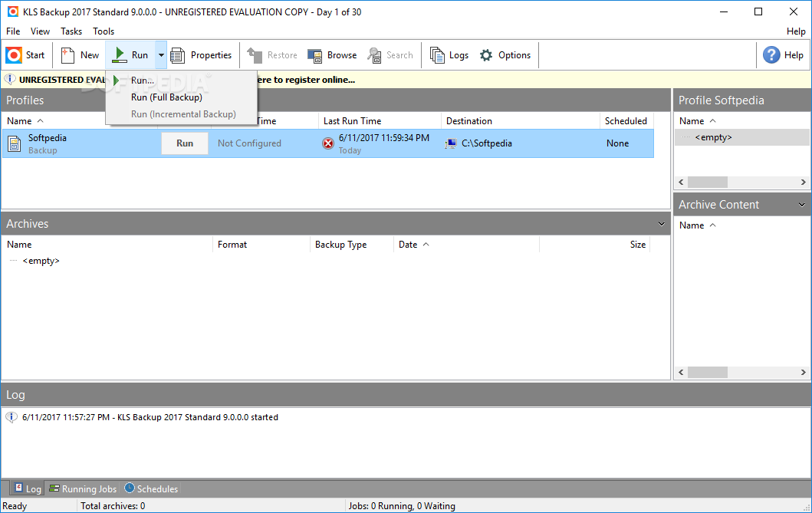
Task: Open the Tools menu
Action: coord(104,31)
